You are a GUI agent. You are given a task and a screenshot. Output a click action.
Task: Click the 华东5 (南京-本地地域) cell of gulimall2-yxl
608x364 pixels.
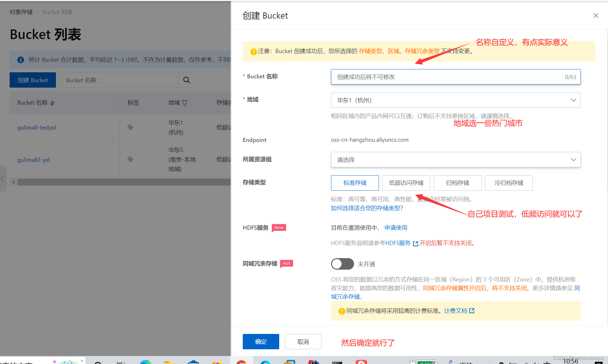click(182, 159)
